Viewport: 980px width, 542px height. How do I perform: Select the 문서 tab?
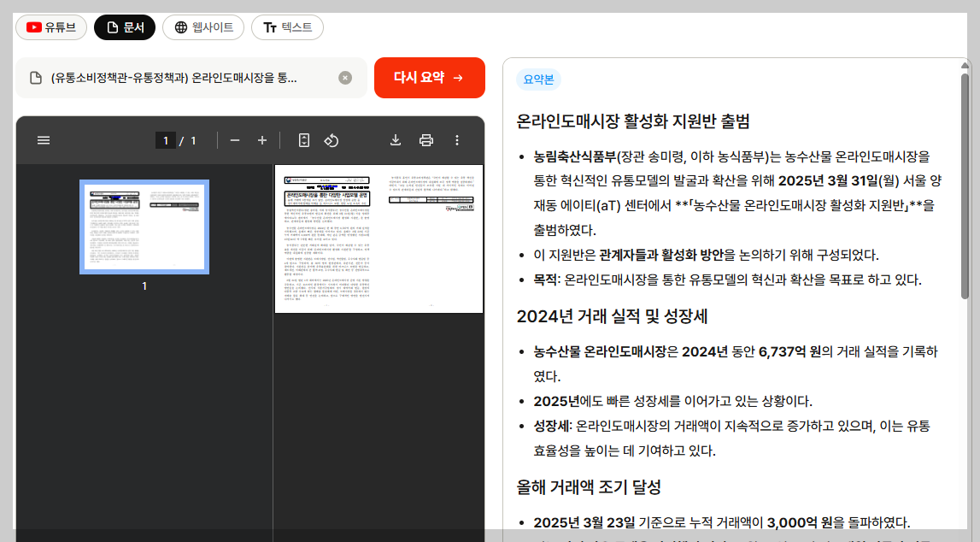(124, 27)
